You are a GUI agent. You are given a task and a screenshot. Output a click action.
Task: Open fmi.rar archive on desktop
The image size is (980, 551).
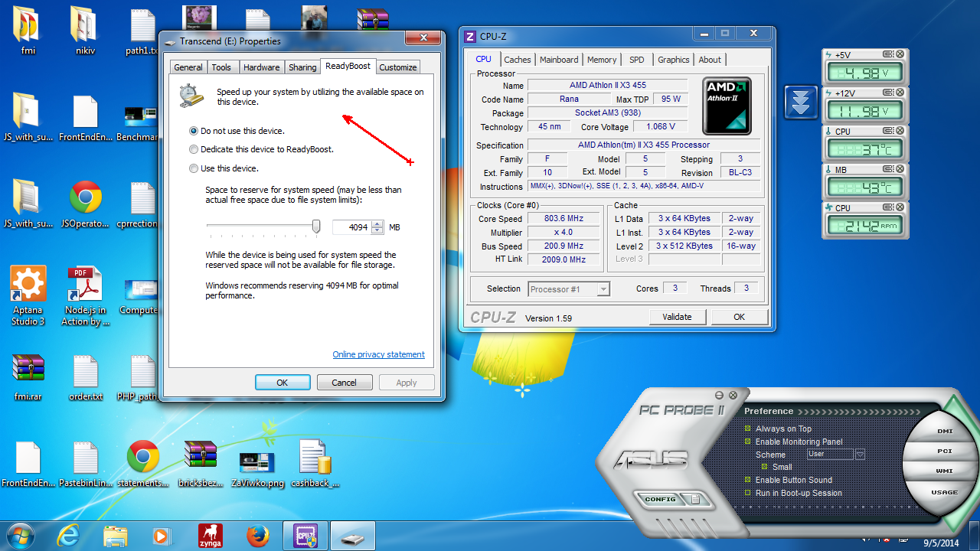(x=28, y=377)
